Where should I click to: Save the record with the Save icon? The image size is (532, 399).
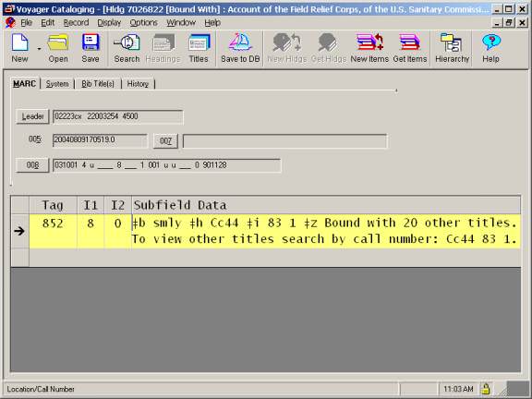(x=91, y=48)
